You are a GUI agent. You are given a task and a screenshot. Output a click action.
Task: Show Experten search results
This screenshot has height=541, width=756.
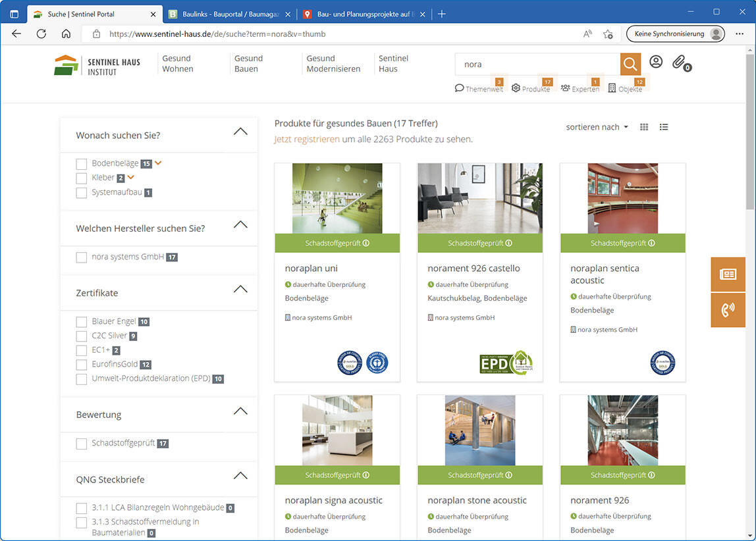tap(580, 89)
